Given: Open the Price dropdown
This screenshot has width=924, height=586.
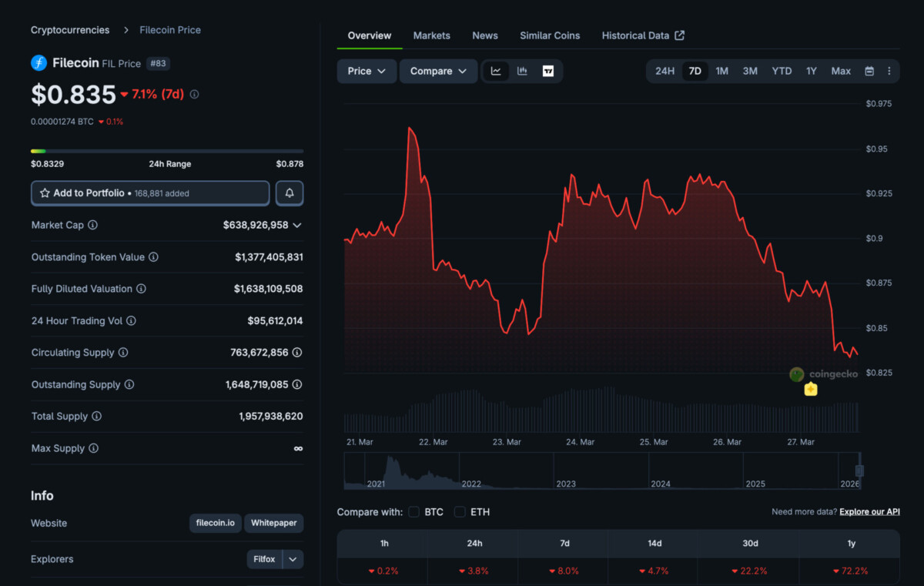Looking at the screenshot, I should click(x=367, y=71).
